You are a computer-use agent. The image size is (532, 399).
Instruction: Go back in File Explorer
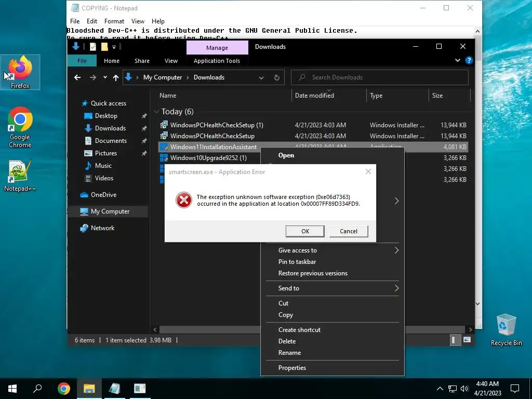pos(77,77)
